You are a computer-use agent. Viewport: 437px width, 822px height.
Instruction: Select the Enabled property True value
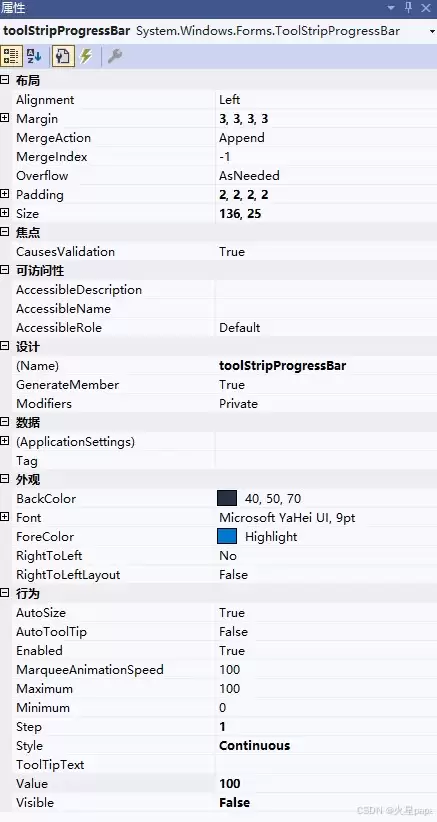point(232,651)
